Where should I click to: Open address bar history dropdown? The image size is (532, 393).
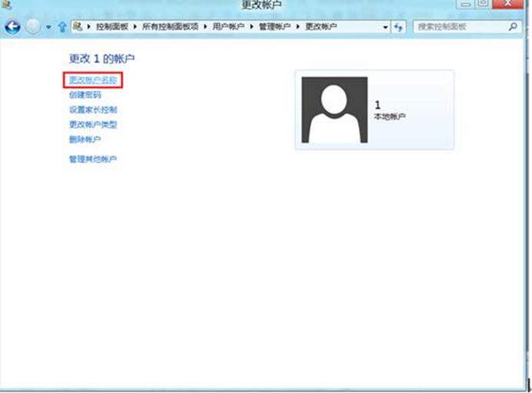pyautogui.click(x=386, y=27)
